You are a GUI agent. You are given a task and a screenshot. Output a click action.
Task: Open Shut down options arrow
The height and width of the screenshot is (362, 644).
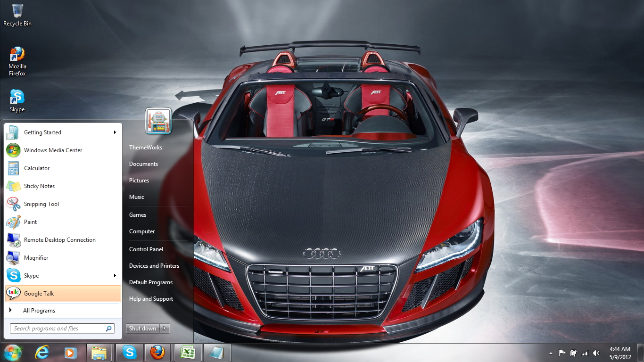pos(165,329)
